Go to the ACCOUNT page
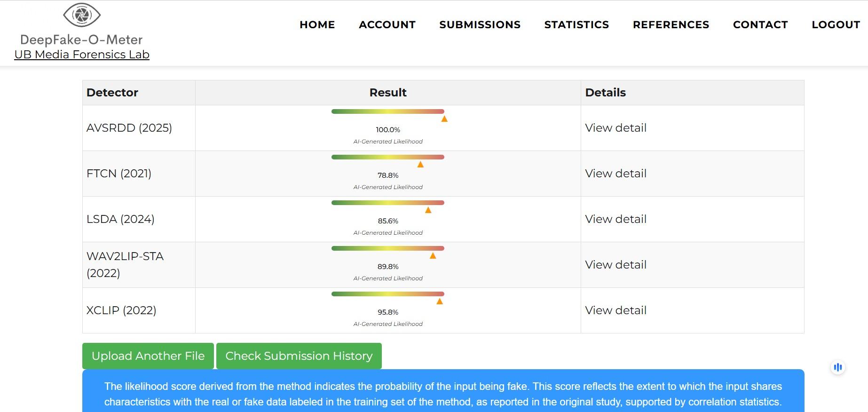868x412 pixels. [387, 24]
